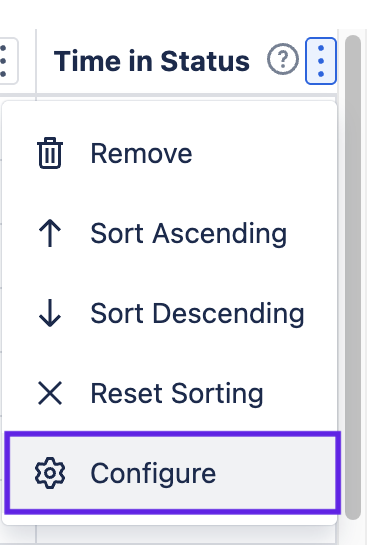This screenshot has height=545, width=369.
Task: Close the Time in Status three-dot menu
Action: coord(321,61)
